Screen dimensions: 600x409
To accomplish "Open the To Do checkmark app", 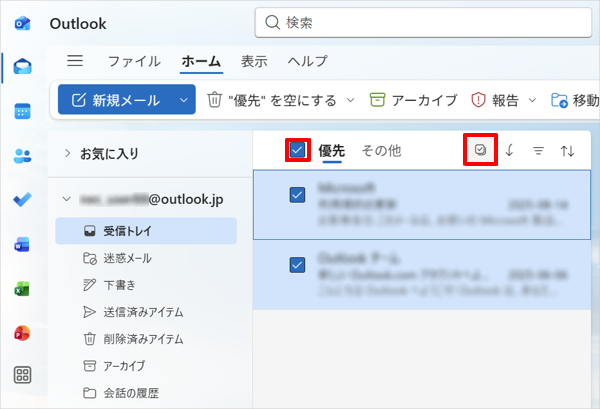I will point(23,199).
